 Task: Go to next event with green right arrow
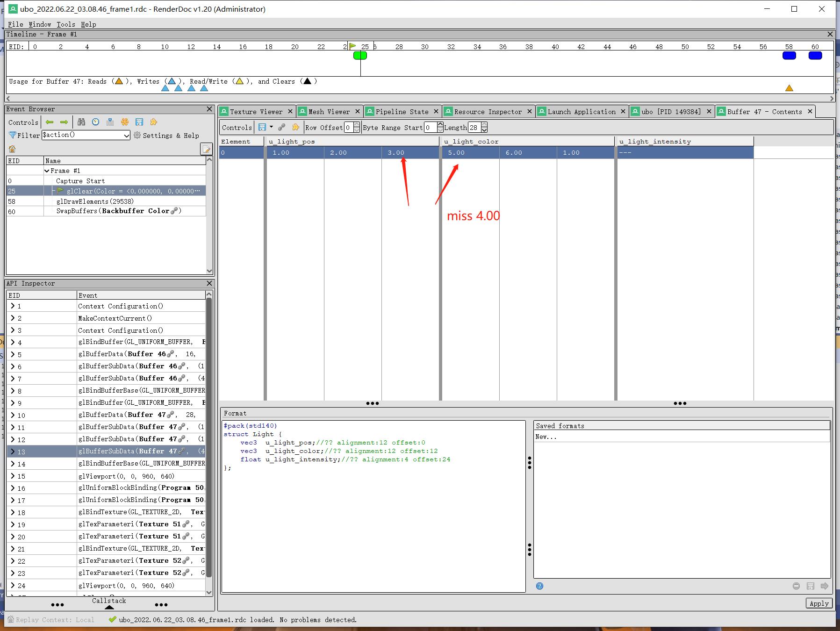[x=64, y=122]
